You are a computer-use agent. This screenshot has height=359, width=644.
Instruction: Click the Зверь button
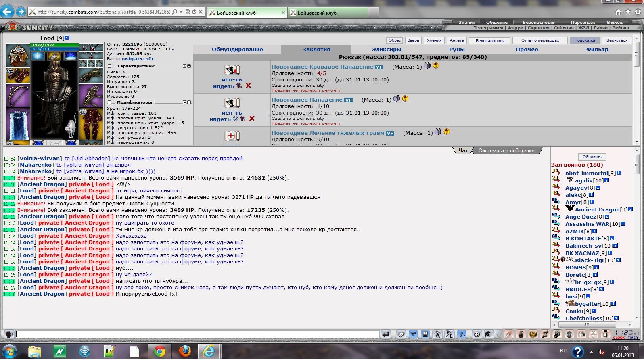click(x=413, y=40)
